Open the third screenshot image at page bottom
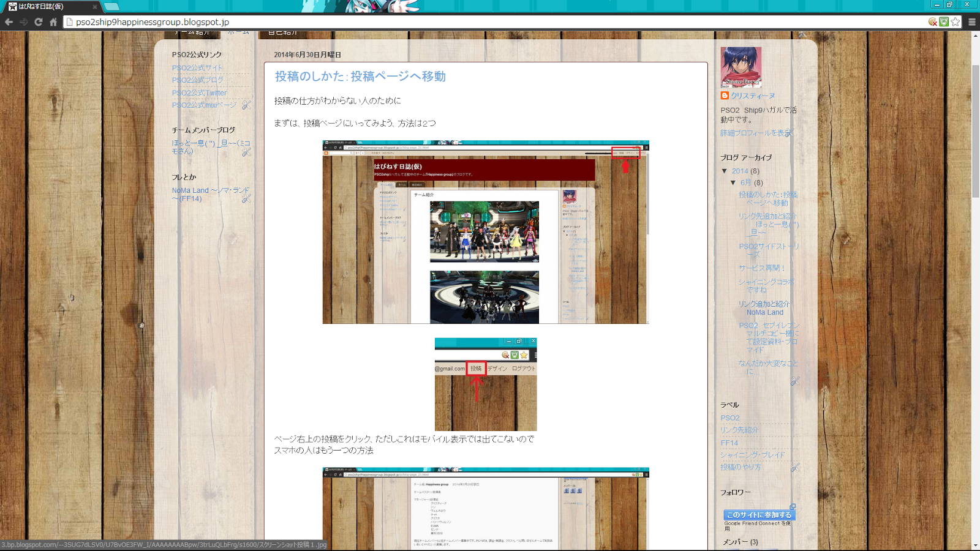Image resolution: width=980 pixels, height=551 pixels. 486,509
